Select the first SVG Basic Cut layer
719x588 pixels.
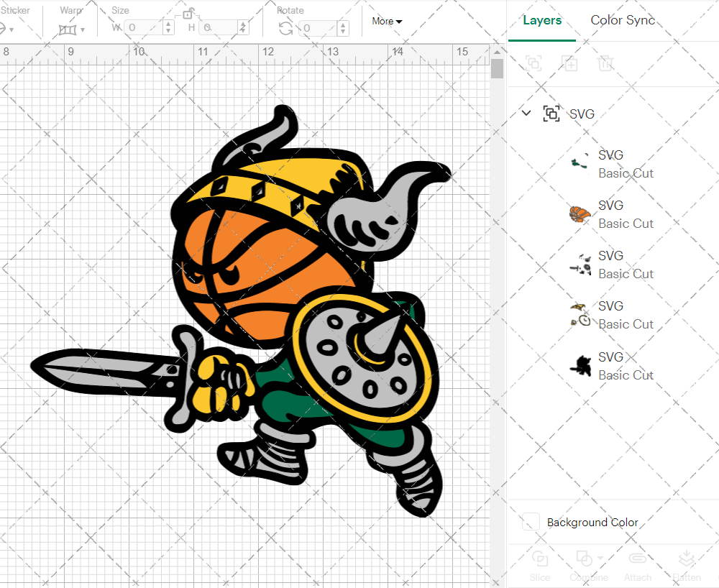[x=626, y=163]
